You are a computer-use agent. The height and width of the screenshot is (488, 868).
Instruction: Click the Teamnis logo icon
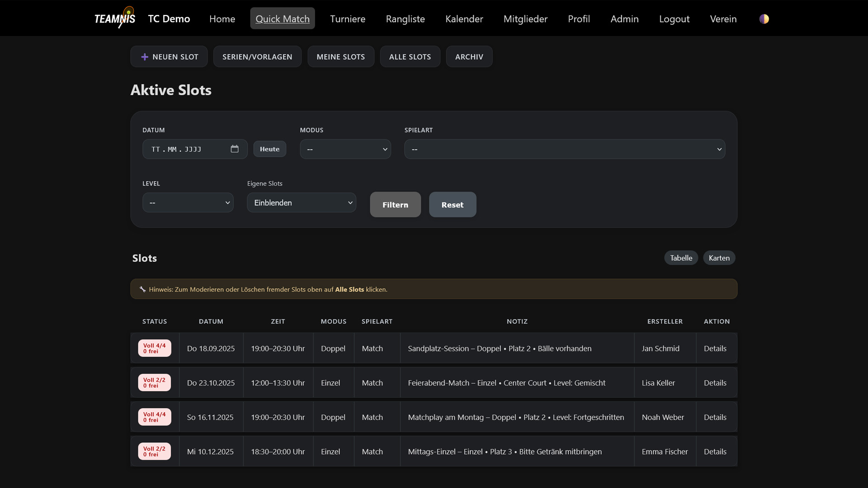coord(115,18)
